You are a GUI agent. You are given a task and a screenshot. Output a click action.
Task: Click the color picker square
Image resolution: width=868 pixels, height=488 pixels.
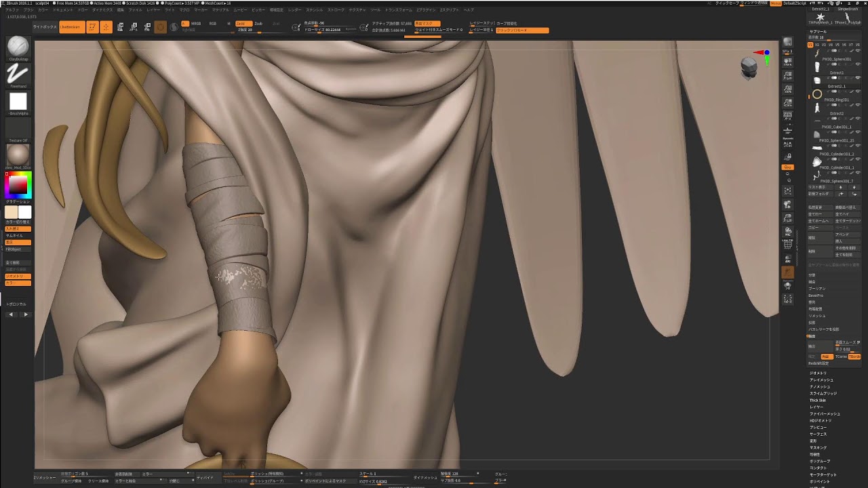(18, 184)
